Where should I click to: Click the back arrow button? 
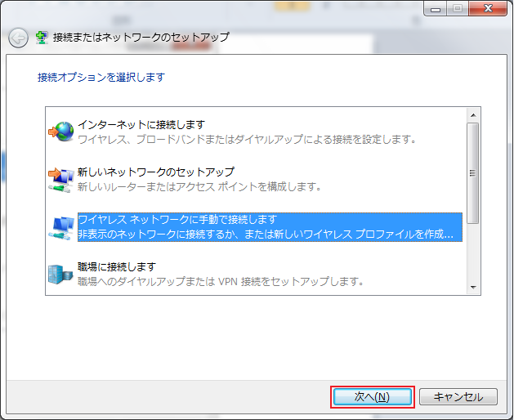click(18, 38)
